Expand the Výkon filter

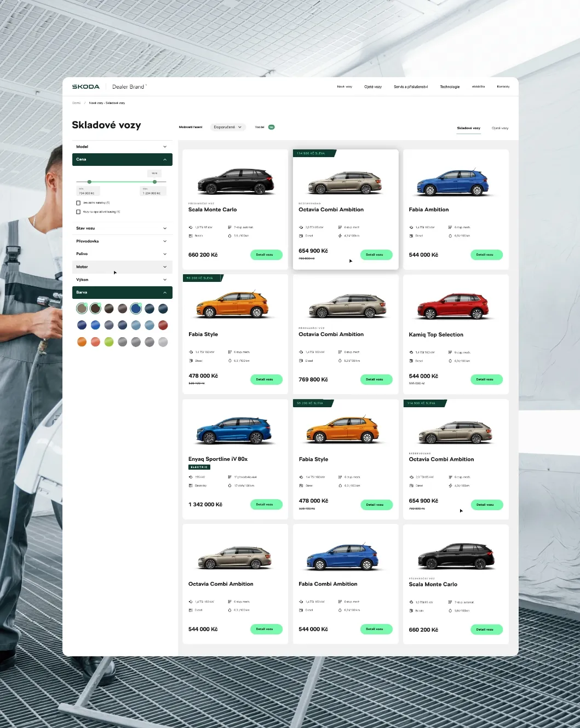click(122, 280)
